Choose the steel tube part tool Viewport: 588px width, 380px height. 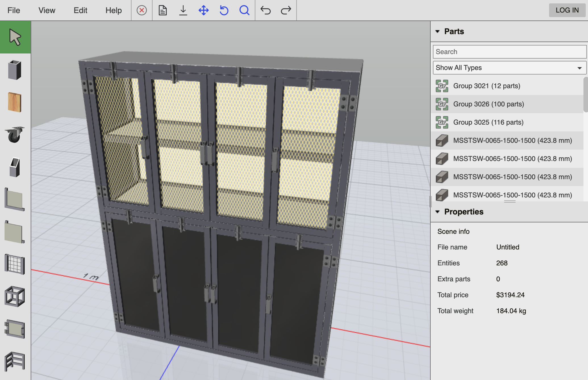pyautogui.click(x=15, y=70)
